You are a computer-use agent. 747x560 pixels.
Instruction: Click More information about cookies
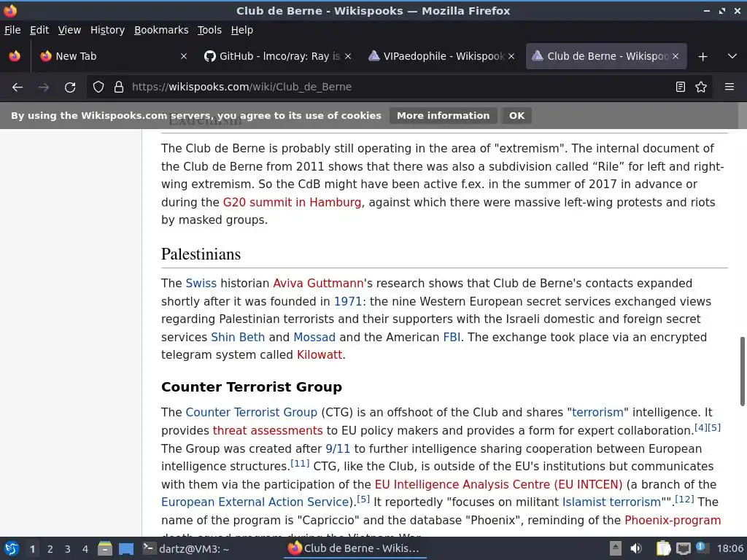(x=443, y=116)
